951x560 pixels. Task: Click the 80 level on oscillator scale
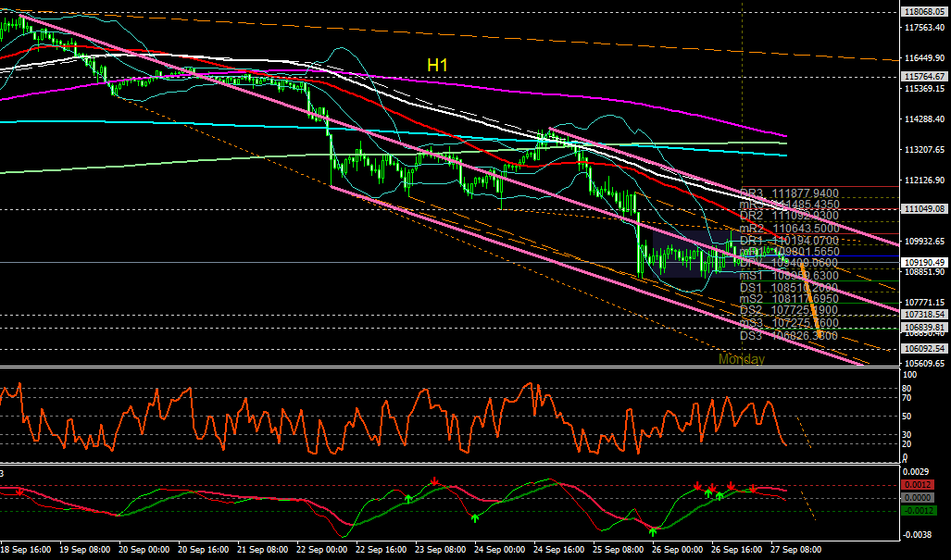click(907, 388)
